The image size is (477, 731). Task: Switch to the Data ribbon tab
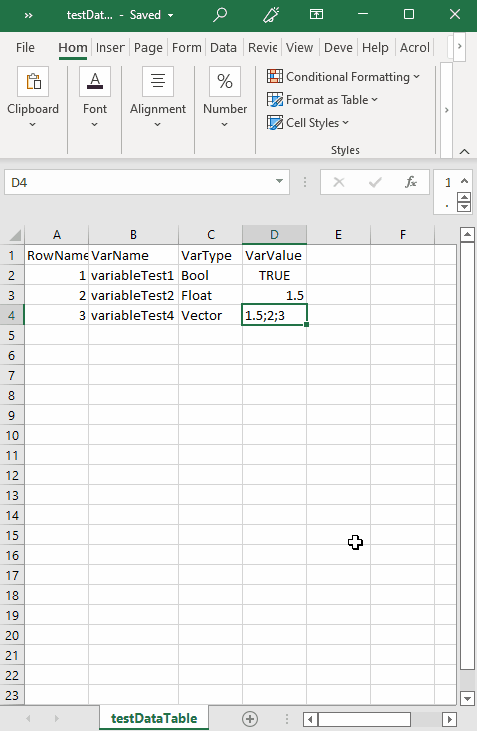coord(223,48)
